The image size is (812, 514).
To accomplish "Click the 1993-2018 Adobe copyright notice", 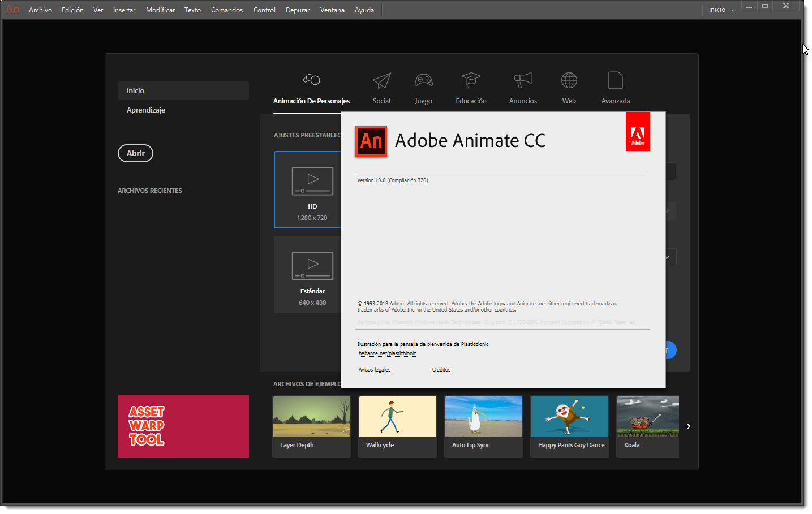I will [x=488, y=306].
